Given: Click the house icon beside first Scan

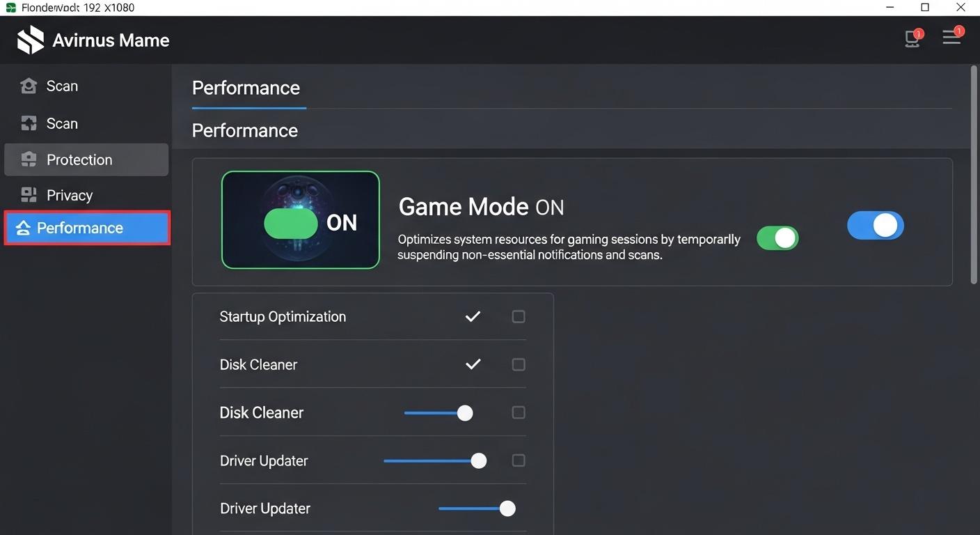Looking at the screenshot, I should [29, 86].
